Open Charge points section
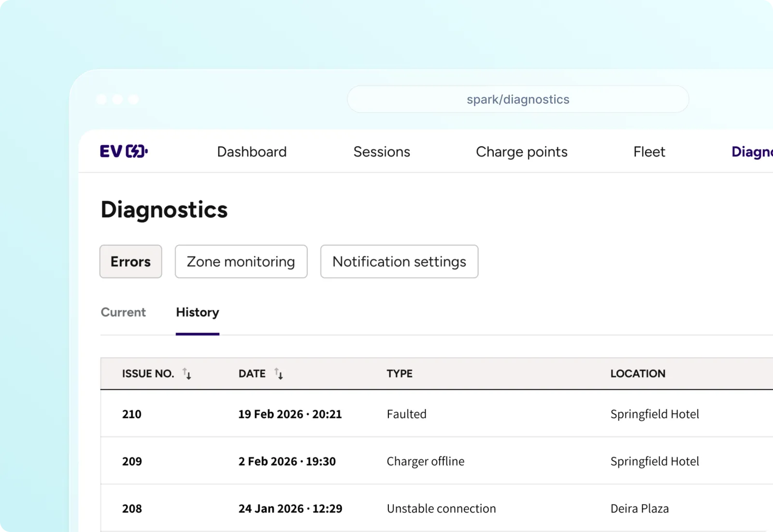 point(521,152)
